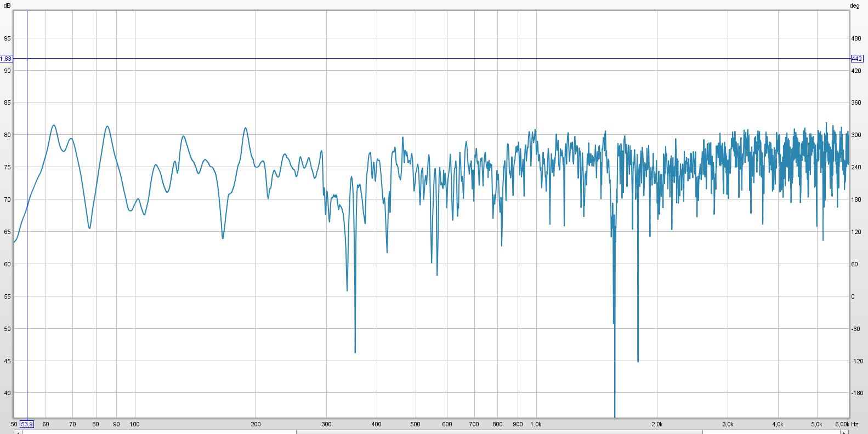
Task: Click the 3,0k label on the frequency axis
Action: (728, 424)
